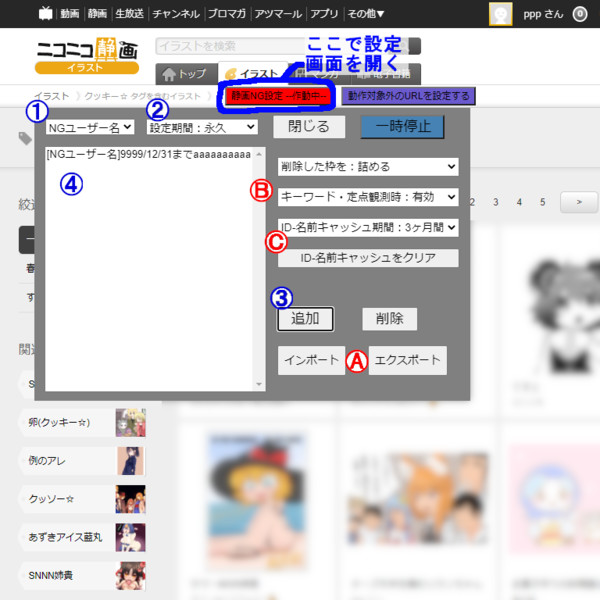Click the SNNN姉貴 tag thumbnail
The height and width of the screenshot is (600, 600).
point(130,575)
